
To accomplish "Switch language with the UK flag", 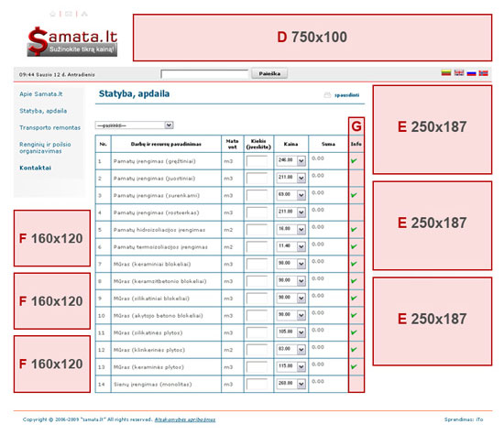I will (459, 73).
